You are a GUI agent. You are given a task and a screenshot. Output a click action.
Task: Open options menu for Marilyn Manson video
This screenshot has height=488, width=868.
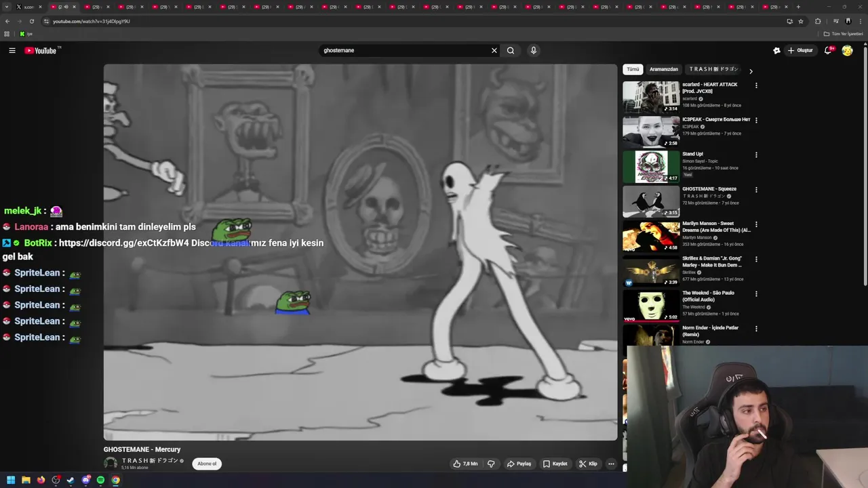coord(756,224)
